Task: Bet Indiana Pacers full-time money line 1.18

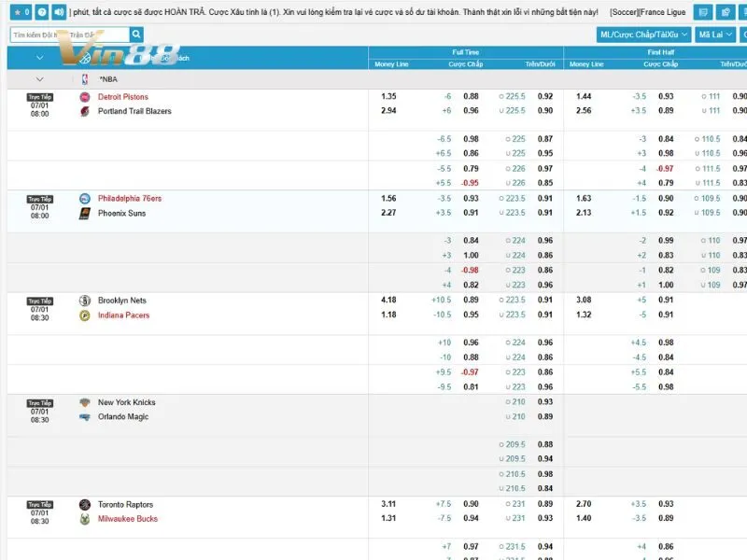Action: coord(388,315)
